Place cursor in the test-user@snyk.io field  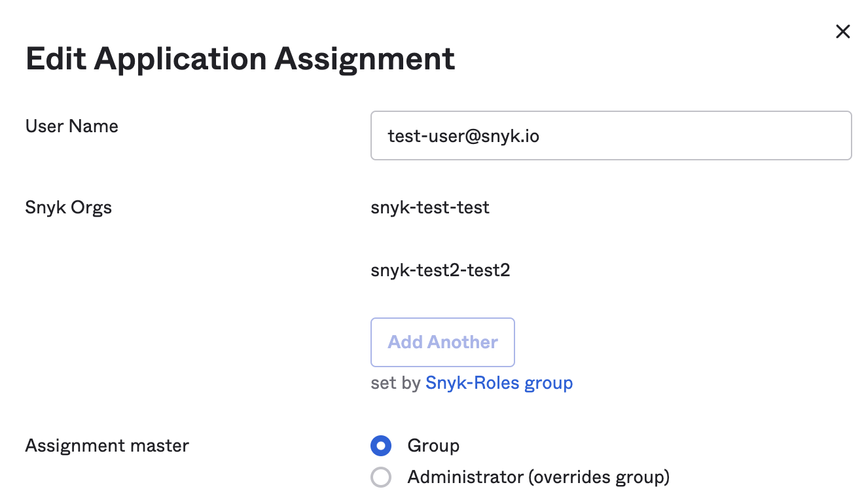click(611, 135)
